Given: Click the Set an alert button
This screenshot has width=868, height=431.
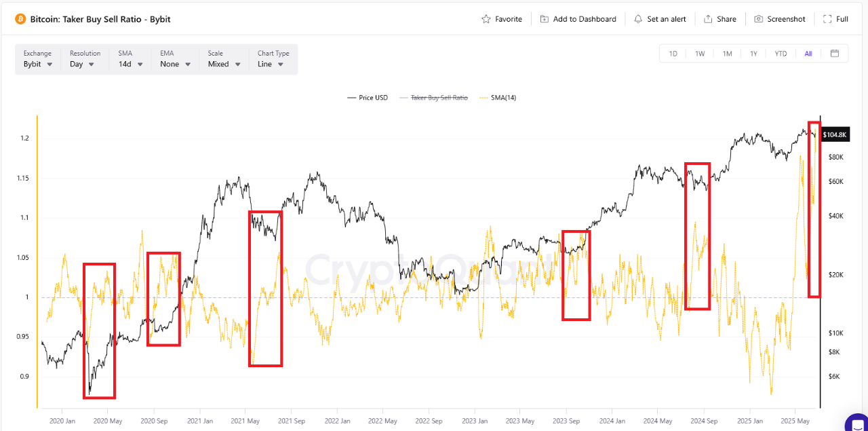Looking at the screenshot, I should click(x=660, y=18).
